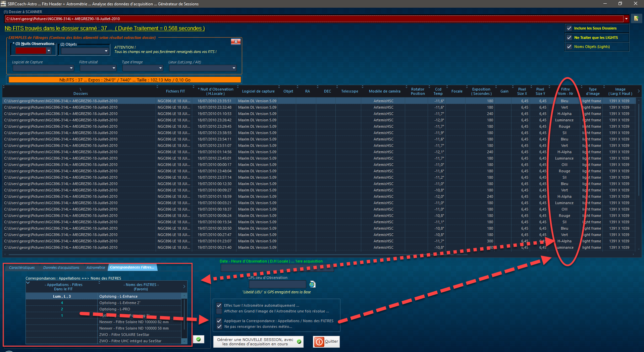Click the red power icon on Quitter

[319, 342]
